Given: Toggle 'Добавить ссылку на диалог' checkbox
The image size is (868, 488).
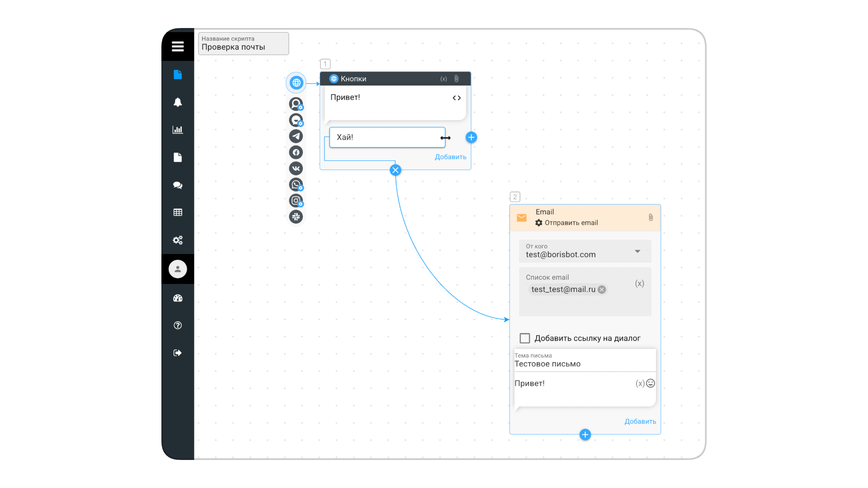Looking at the screenshot, I should tap(525, 338).
